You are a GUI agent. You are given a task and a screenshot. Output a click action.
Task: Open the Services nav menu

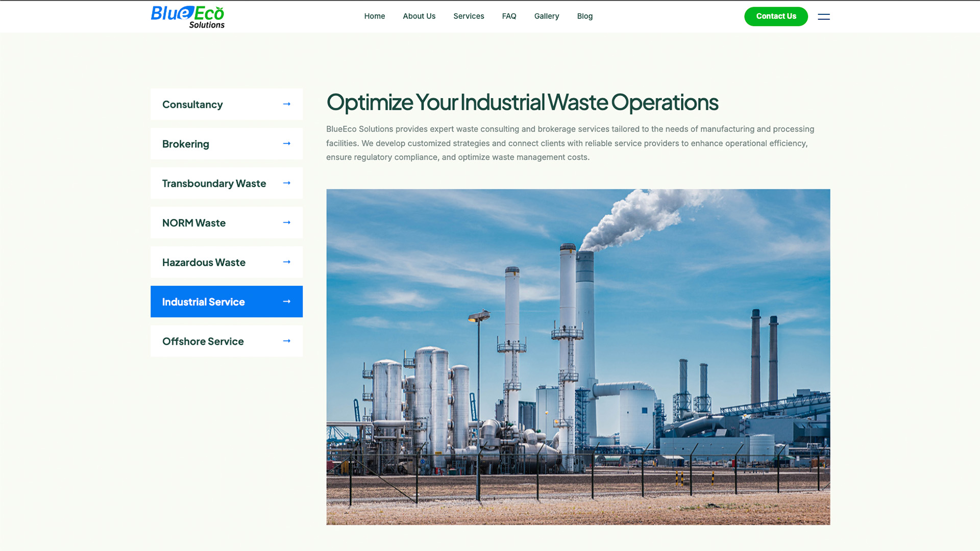click(x=468, y=16)
